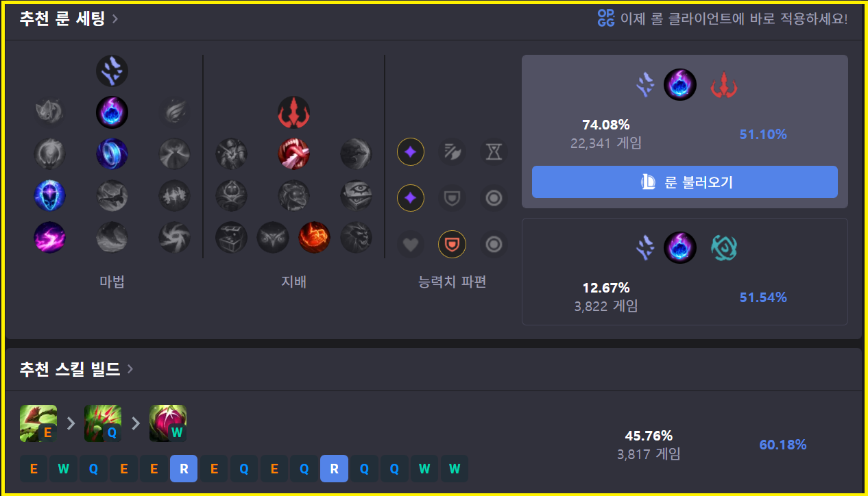The height and width of the screenshot is (496, 868).
Task: Select the Treasure Hunter chest rune
Action: (232, 237)
